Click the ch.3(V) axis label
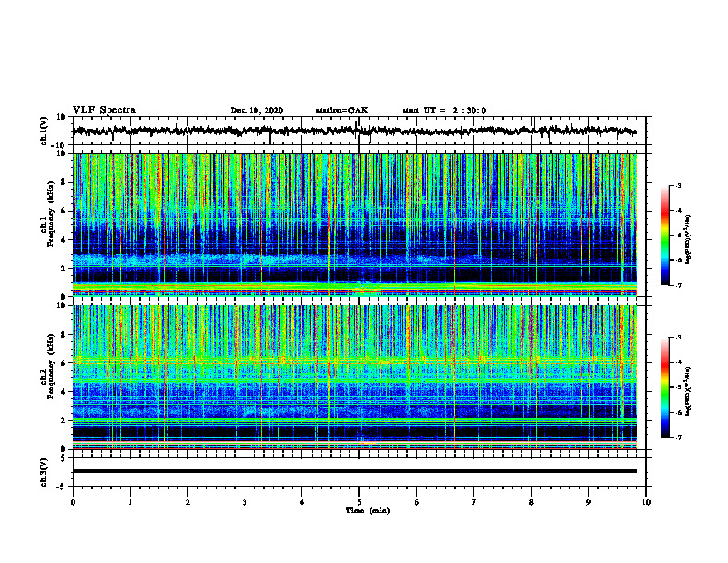Viewport: 728px width, 563px height. [x=44, y=472]
